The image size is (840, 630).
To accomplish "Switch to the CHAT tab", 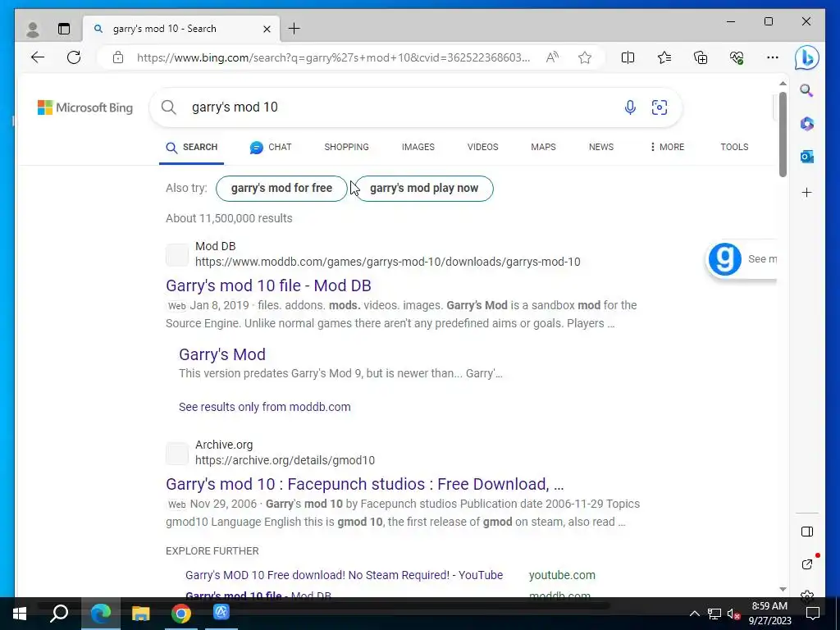I will click(271, 148).
